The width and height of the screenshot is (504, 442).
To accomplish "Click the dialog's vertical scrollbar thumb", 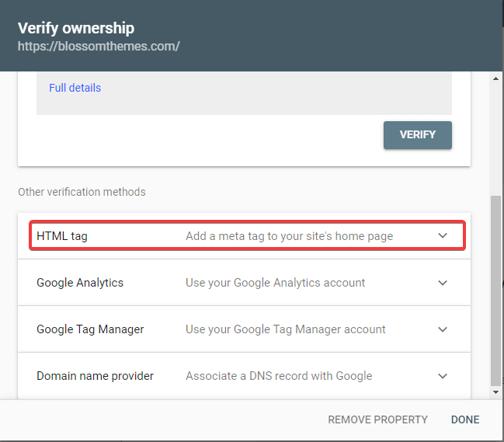I will click(495, 289).
